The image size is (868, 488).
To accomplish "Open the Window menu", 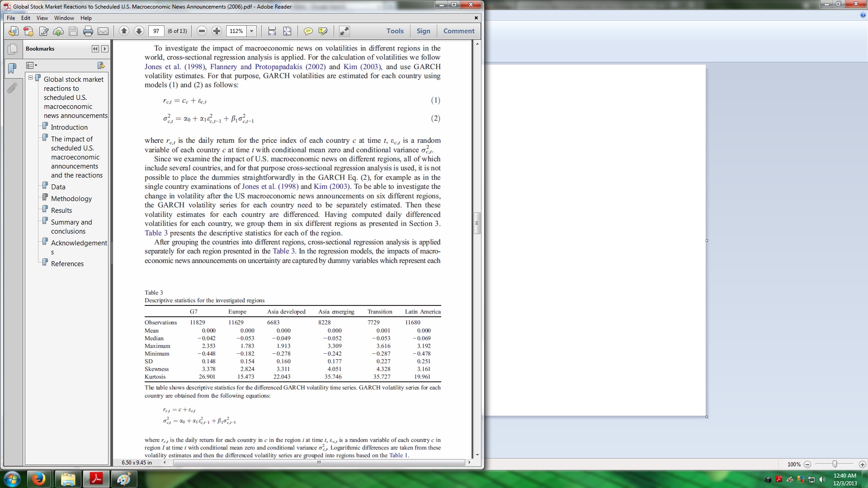I will (64, 18).
